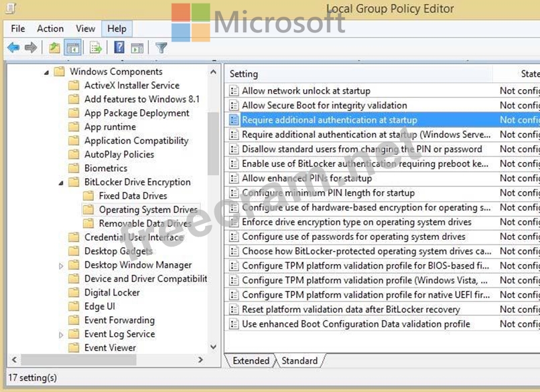Viewport: 540px width, 392px height.
Task: Select ActiveX Installer Service in the tree
Action: pyautogui.click(x=132, y=85)
